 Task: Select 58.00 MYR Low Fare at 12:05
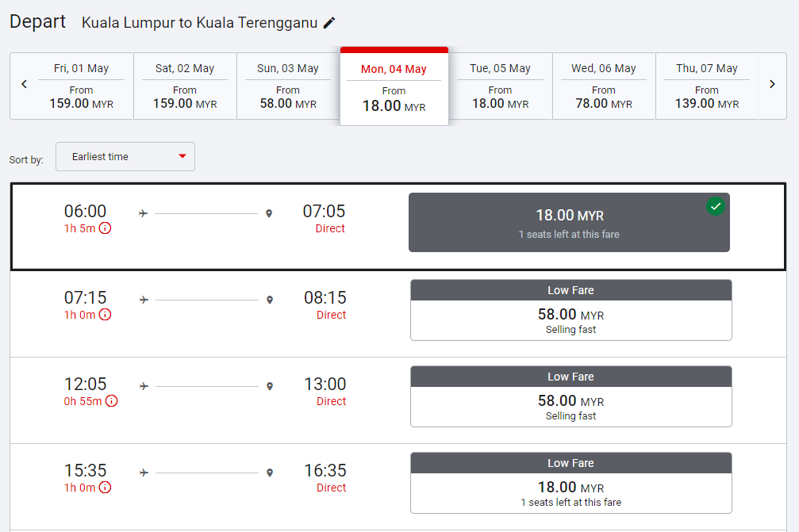(570, 396)
